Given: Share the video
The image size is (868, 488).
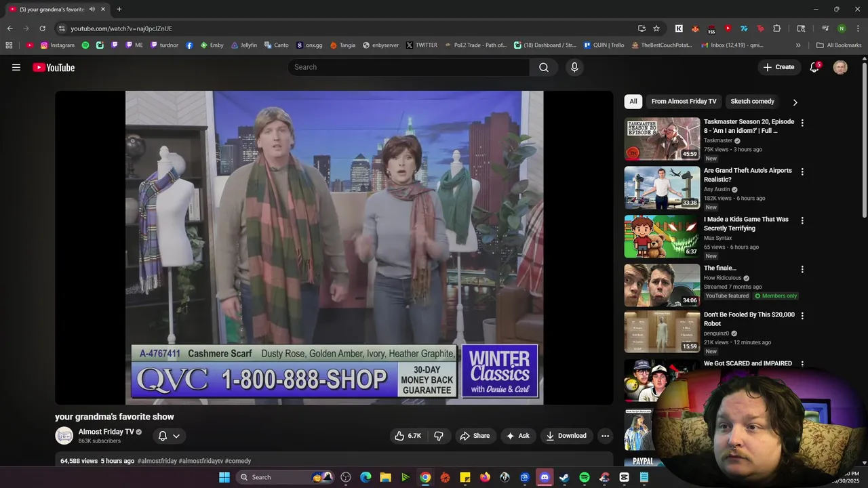Looking at the screenshot, I should click(x=475, y=436).
